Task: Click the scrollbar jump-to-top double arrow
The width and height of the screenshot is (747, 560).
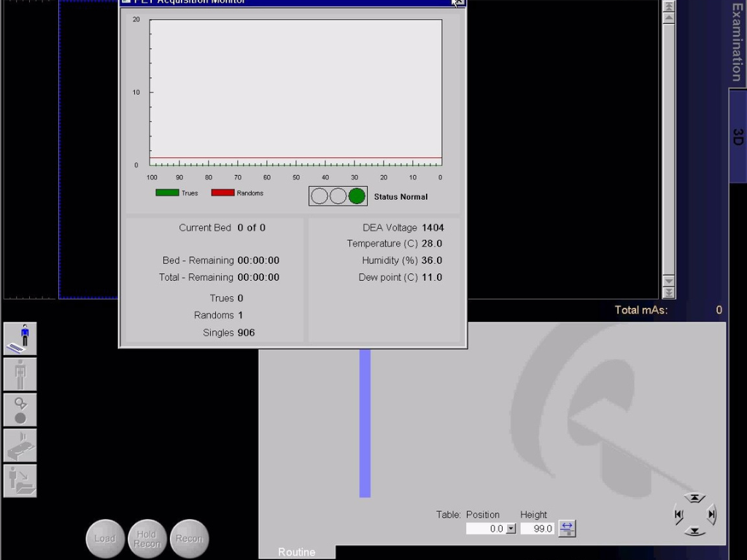Action: [668, 6]
